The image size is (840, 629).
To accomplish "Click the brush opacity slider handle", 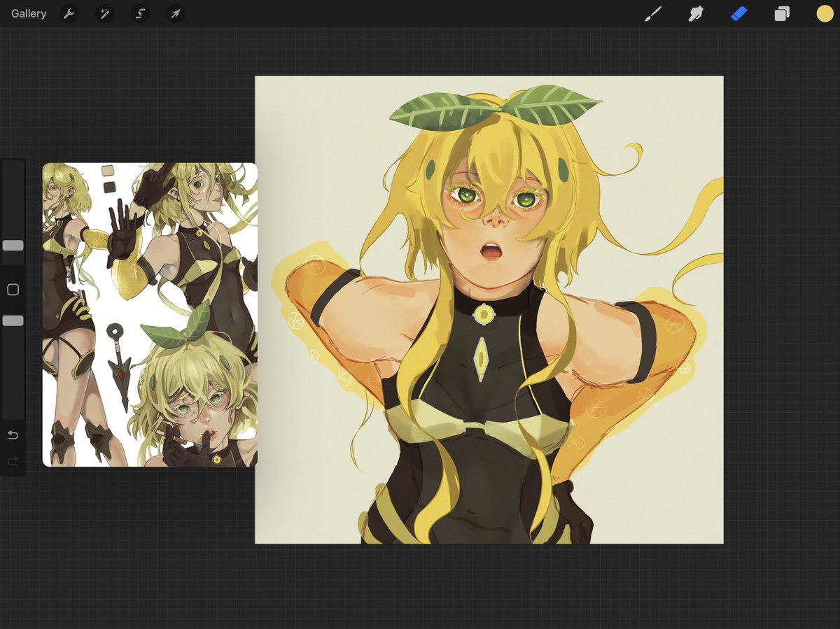I will pyautogui.click(x=13, y=320).
